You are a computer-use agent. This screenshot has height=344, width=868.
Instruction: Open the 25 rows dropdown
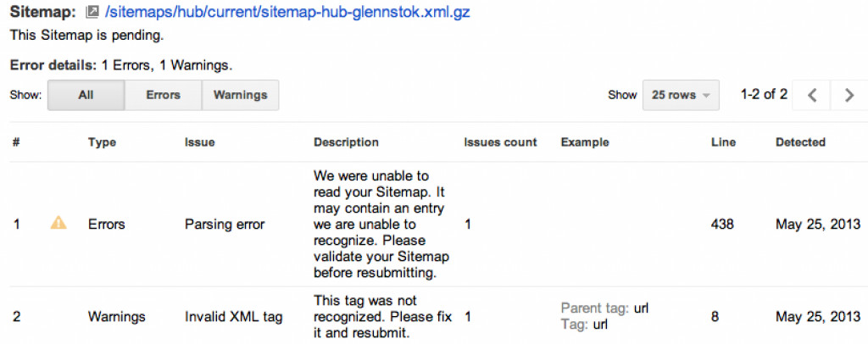[681, 95]
